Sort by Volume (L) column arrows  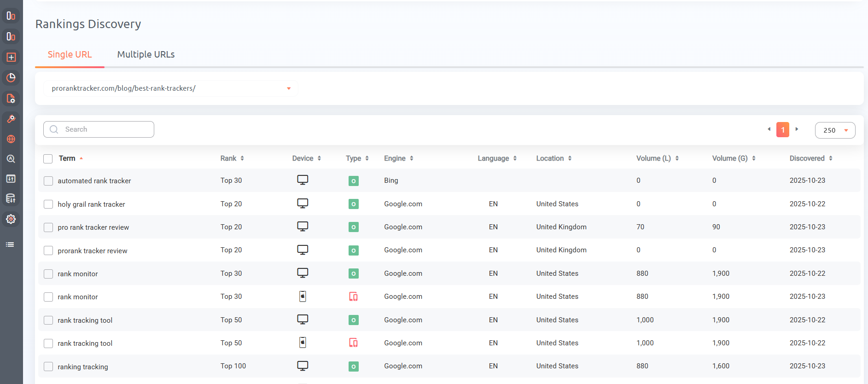(x=677, y=158)
